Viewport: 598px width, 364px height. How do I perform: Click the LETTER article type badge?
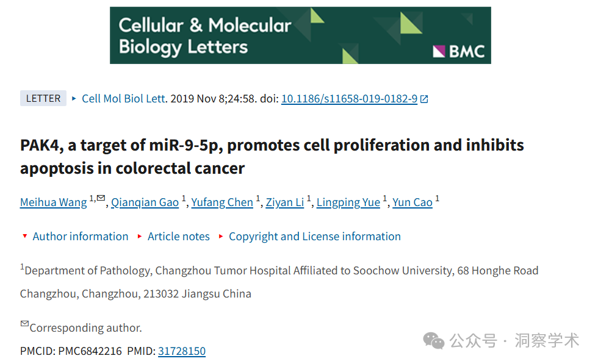[43, 98]
